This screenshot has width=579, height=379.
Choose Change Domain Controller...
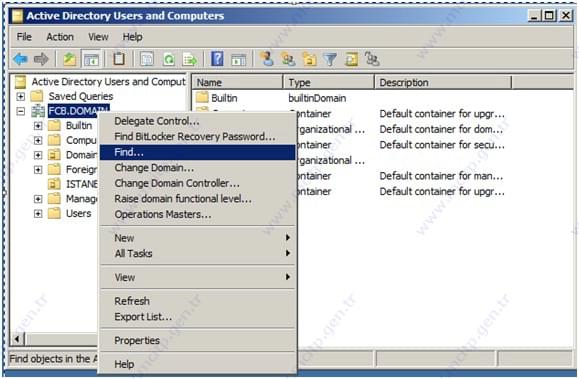click(x=198, y=183)
